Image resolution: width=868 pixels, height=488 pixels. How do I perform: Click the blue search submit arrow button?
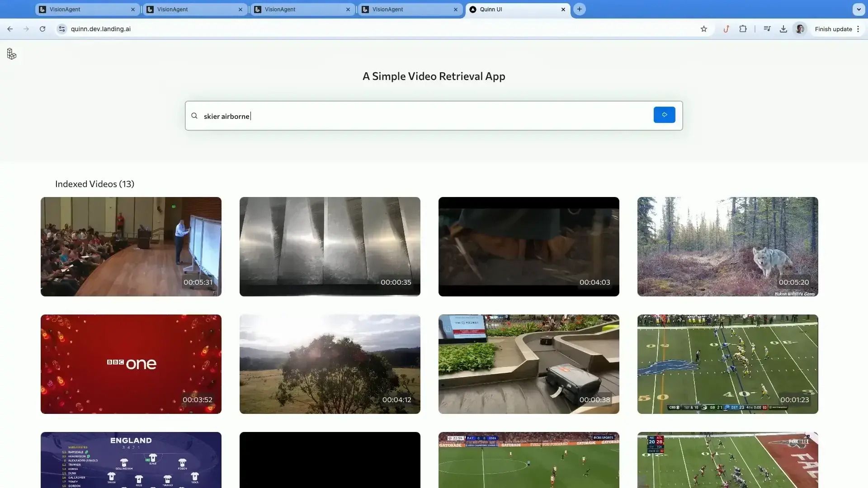(x=664, y=115)
